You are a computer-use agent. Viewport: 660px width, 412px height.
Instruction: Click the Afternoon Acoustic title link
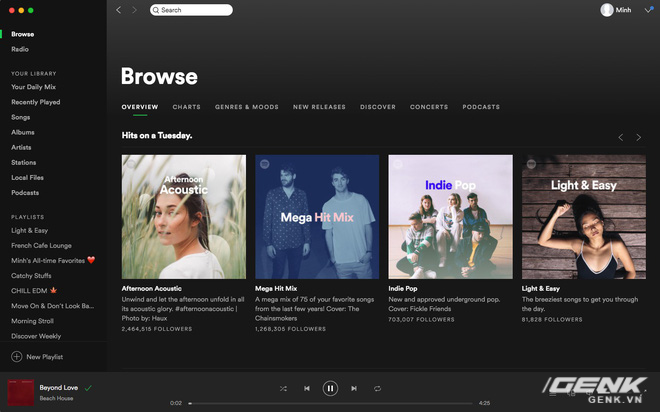pyautogui.click(x=152, y=289)
